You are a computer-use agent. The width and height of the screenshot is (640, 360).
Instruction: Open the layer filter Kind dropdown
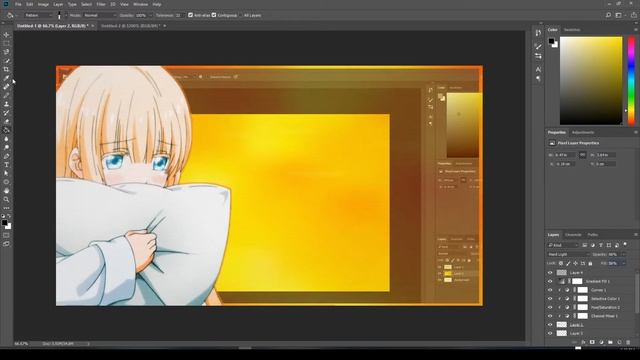563,245
